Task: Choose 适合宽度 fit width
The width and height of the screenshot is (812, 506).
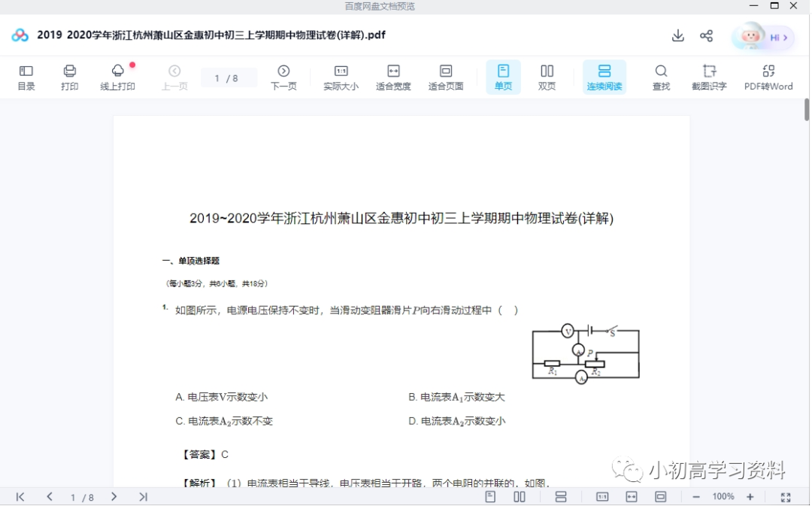Action: (x=393, y=77)
